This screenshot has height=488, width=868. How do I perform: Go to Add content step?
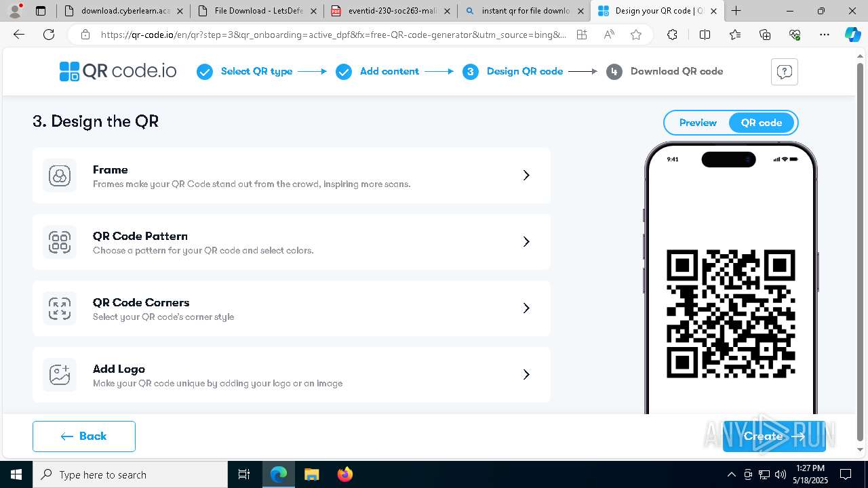(378, 71)
